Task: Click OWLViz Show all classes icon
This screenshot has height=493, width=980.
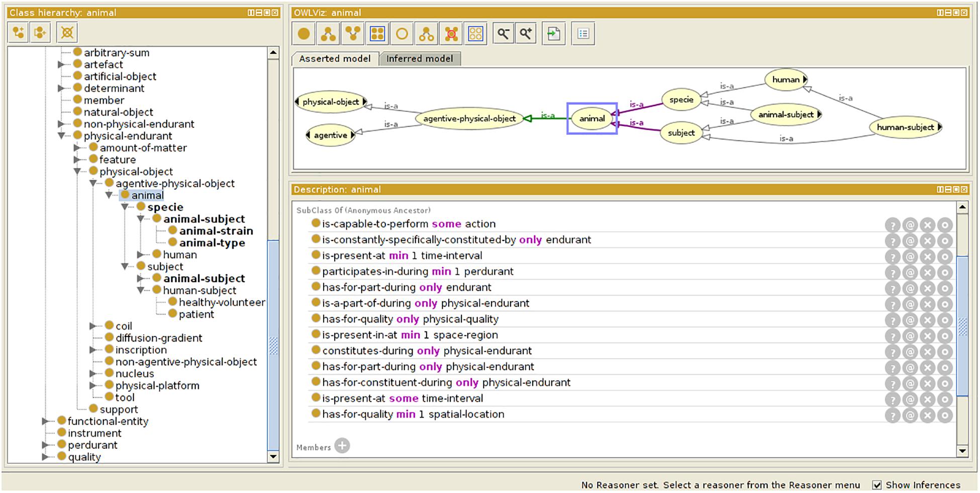Action: coord(377,34)
